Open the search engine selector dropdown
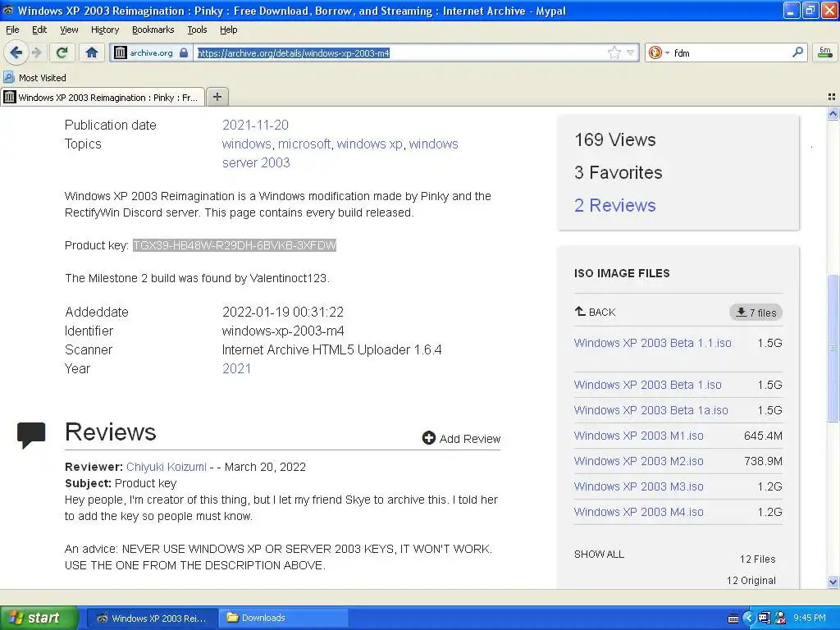The image size is (840, 630). [659, 52]
